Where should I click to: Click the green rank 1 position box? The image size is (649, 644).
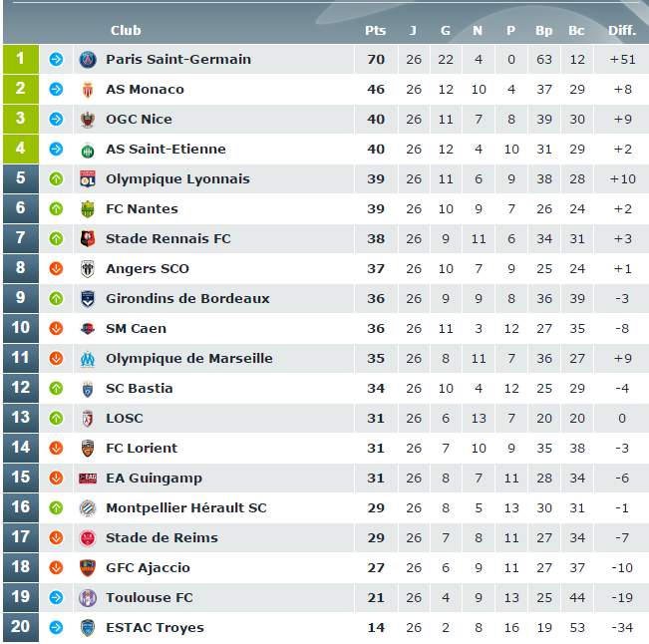point(21,59)
